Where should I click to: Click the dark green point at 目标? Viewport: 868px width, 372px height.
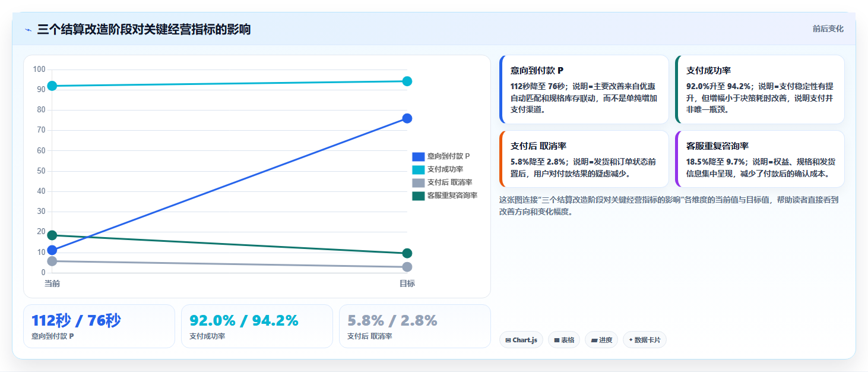point(407,253)
